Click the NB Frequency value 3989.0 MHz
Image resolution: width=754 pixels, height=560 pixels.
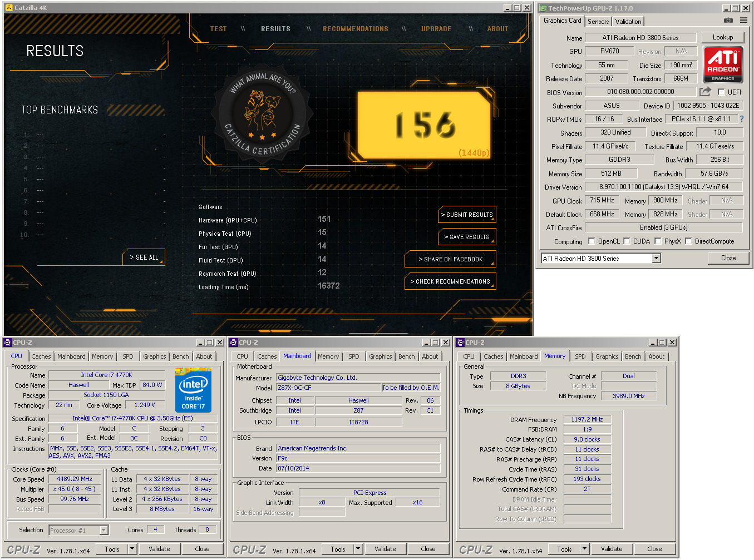click(x=629, y=396)
